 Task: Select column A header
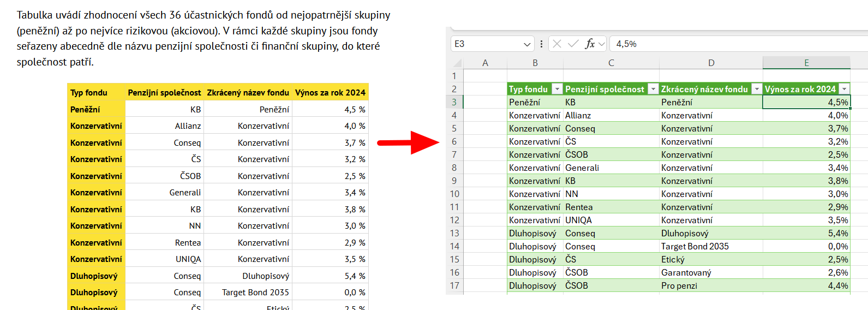pos(485,63)
